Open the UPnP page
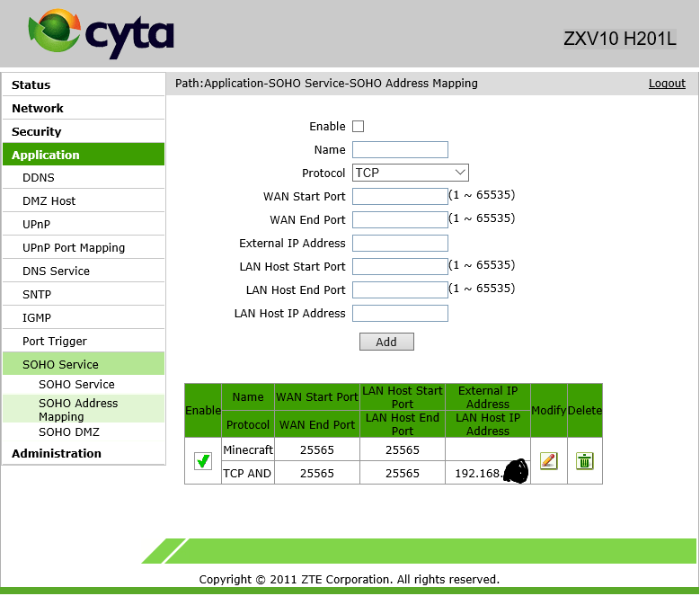700x596 pixels. (x=84, y=224)
